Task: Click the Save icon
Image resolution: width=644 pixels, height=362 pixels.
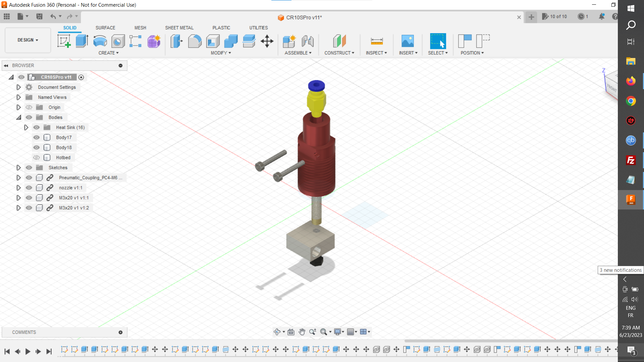Action: coord(39,16)
